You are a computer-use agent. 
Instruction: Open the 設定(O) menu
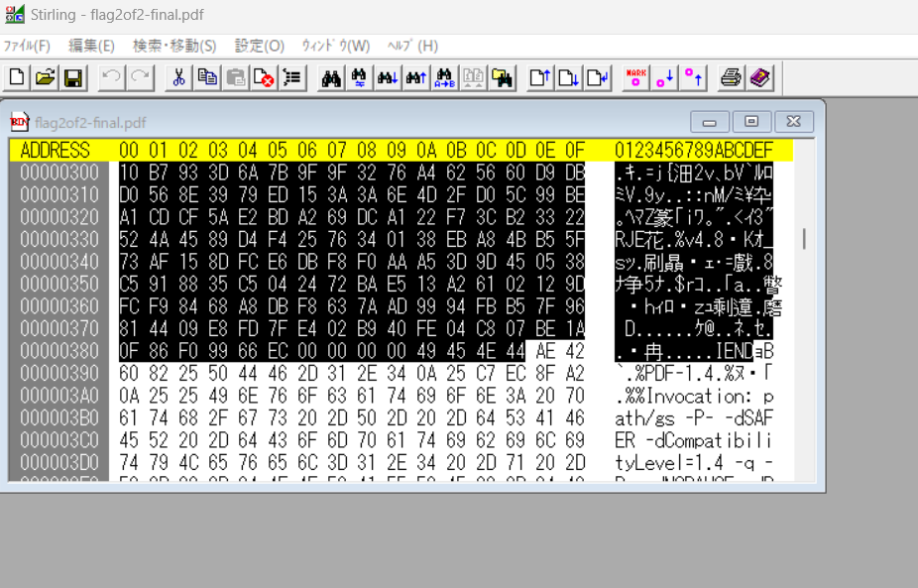pyautogui.click(x=260, y=46)
